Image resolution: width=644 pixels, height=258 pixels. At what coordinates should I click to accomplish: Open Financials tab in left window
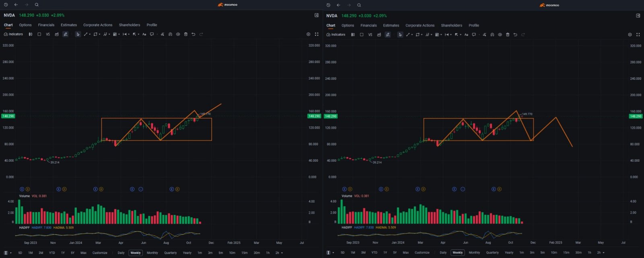pos(46,25)
